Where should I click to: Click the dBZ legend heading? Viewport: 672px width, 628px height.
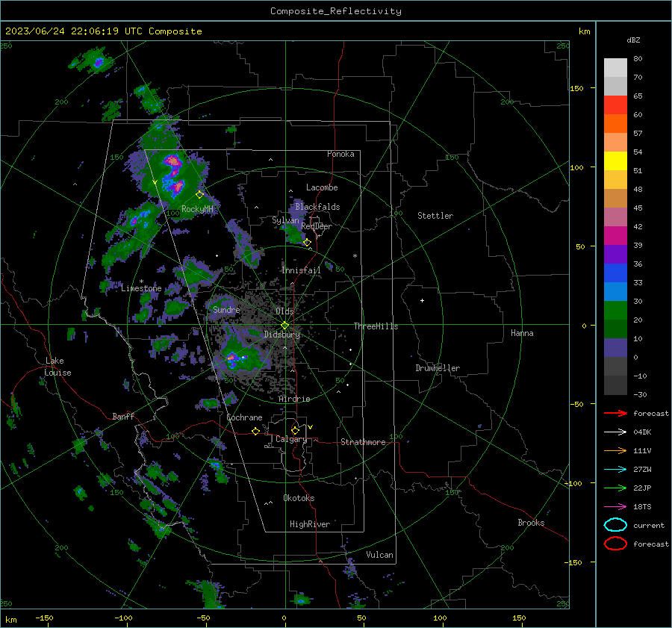[633, 40]
